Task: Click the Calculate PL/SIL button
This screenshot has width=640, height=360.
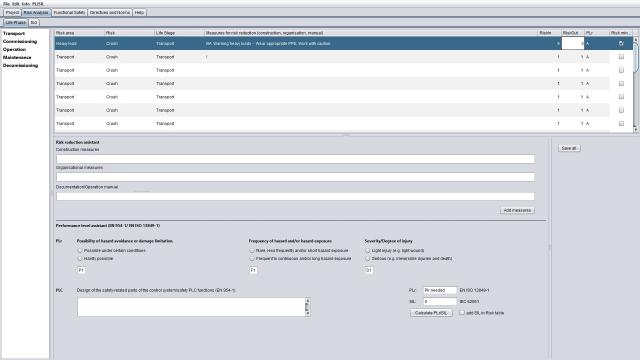Action: pos(431,313)
